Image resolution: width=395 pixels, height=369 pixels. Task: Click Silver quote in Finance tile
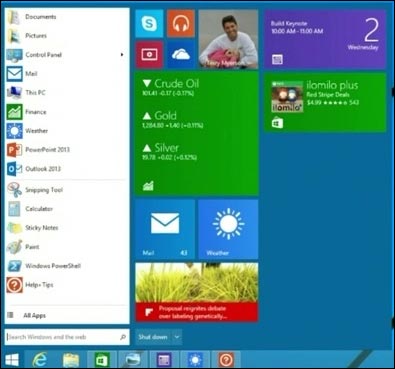click(x=169, y=152)
